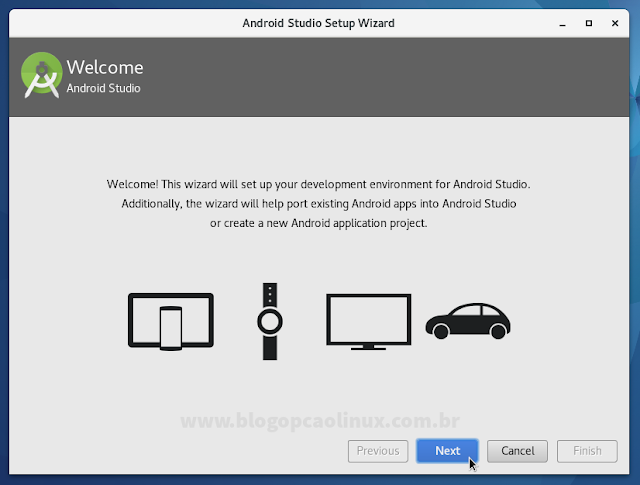The image size is (640, 485).
Task: Click the smartwatch wearable icon
Action: pyautogui.click(x=270, y=321)
